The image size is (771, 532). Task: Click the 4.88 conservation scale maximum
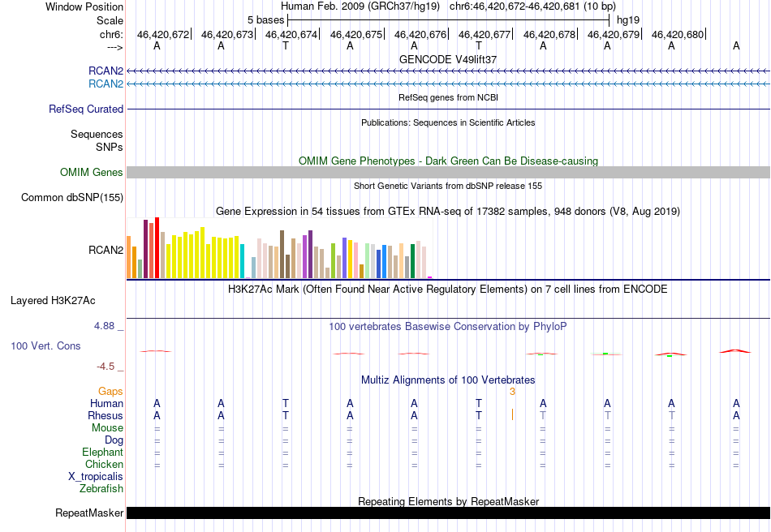[104, 326]
